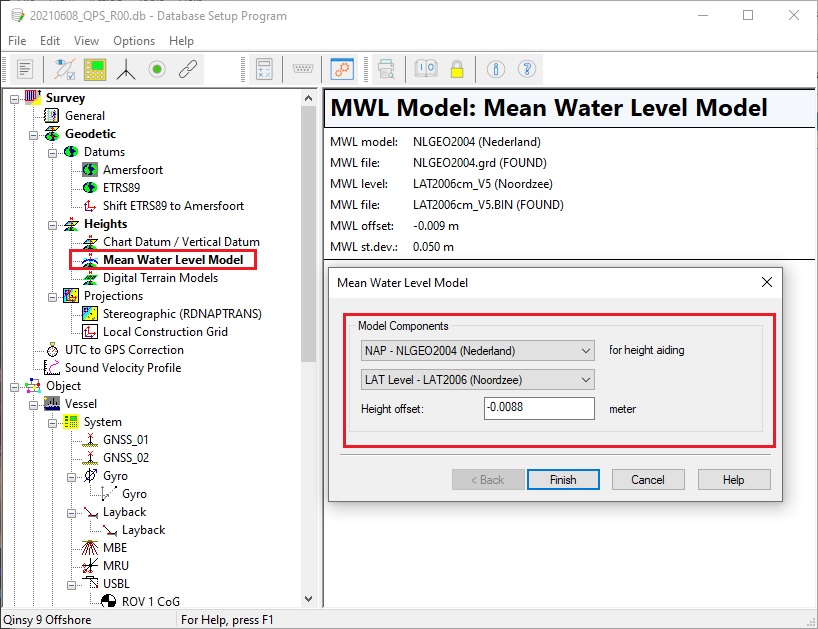The image size is (818, 629).
Task: Open the calculator toolbar tool
Action: (x=265, y=70)
